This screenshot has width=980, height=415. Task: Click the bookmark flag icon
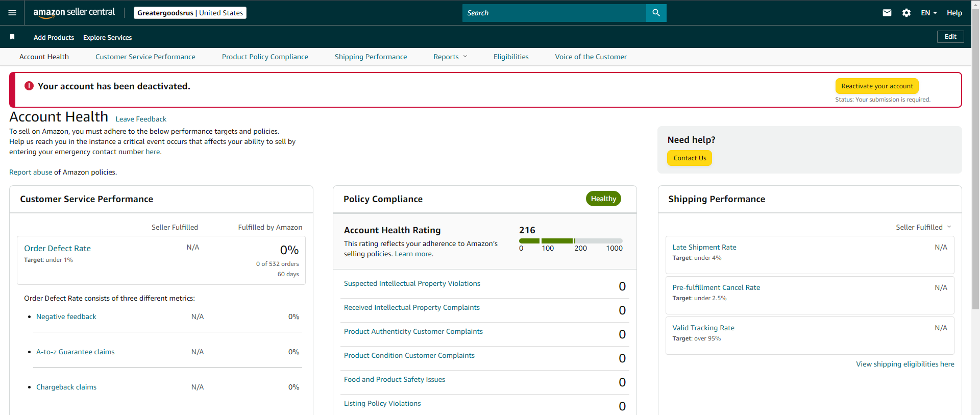[x=12, y=37]
